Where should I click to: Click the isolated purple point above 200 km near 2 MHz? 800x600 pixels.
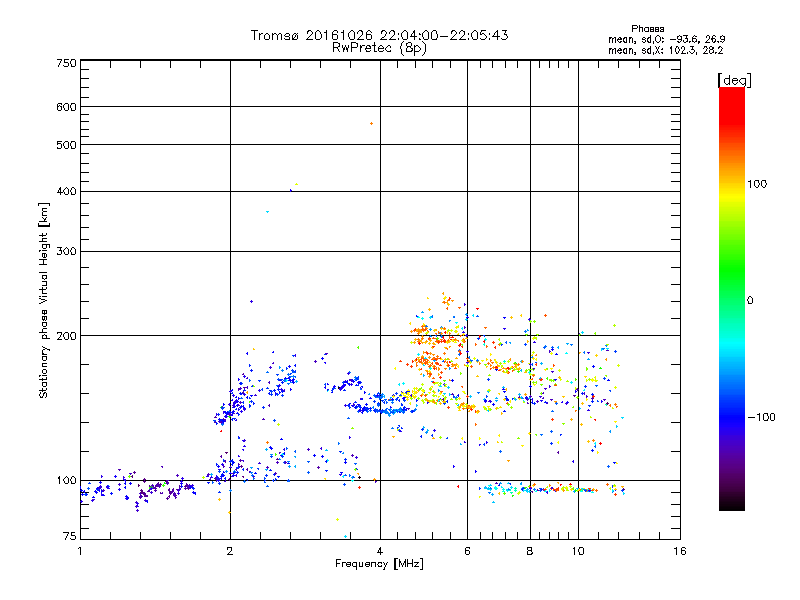point(251,302)
